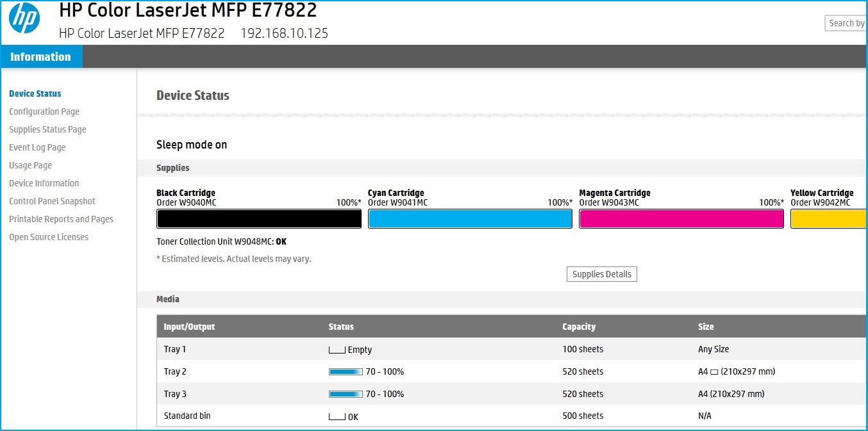Open the Supplies Status Page
This screenshot has height=431, width=868.
point(47,129)
